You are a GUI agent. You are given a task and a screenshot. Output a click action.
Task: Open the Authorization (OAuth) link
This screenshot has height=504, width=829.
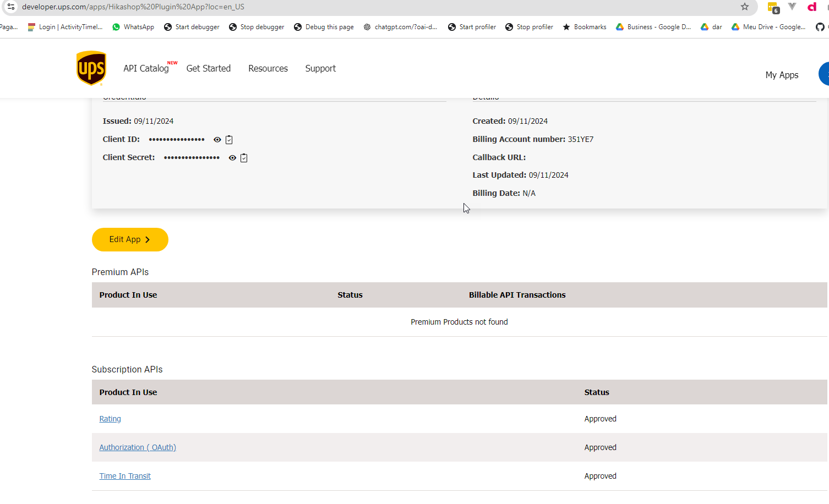(x=138, y=447)
